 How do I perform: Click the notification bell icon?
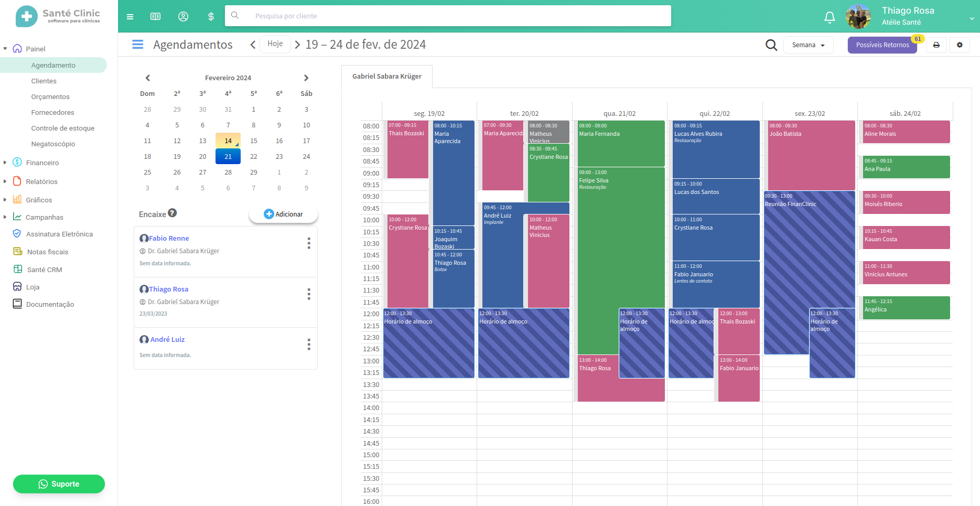830,17
